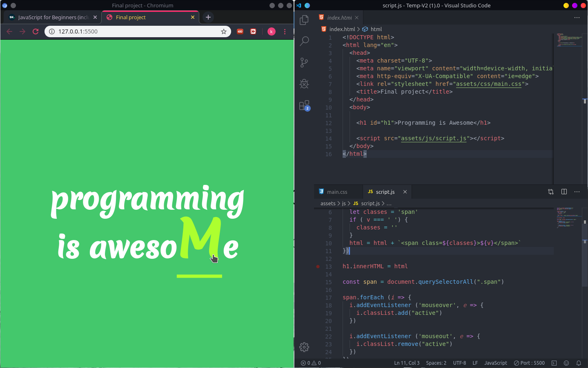
Task: Click the feedback smiley icon
Action: pyautogui.click(x=566, y=363)
